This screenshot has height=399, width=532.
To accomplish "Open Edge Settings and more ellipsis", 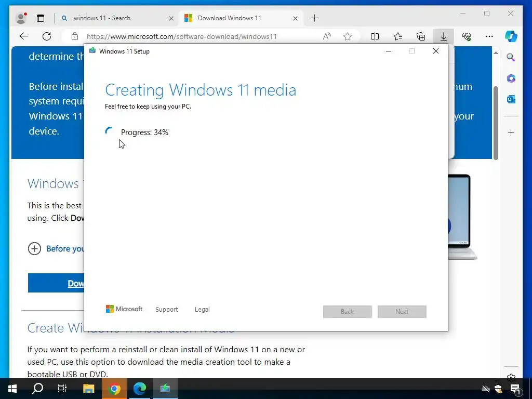I will (x=489, y=36).
